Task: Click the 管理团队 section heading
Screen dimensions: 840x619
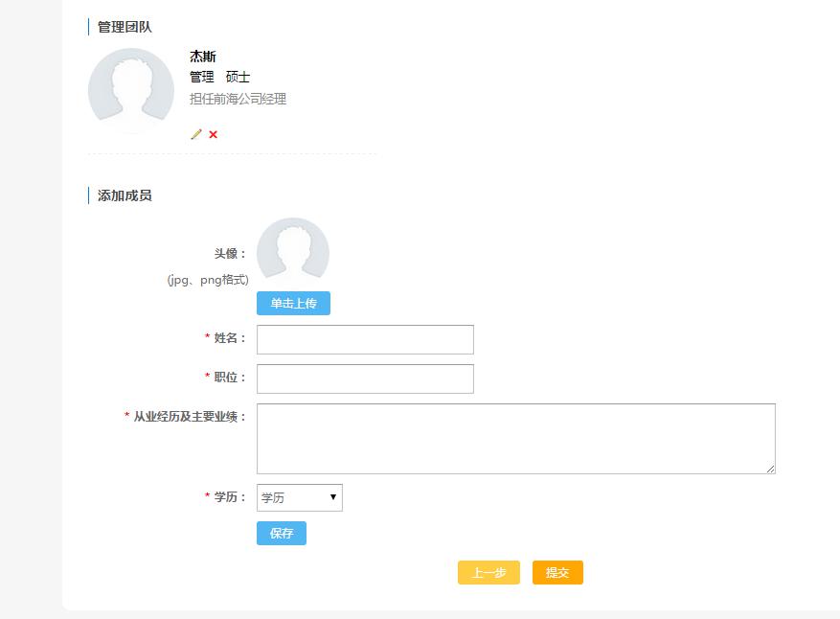Action: tap(125, 27)
